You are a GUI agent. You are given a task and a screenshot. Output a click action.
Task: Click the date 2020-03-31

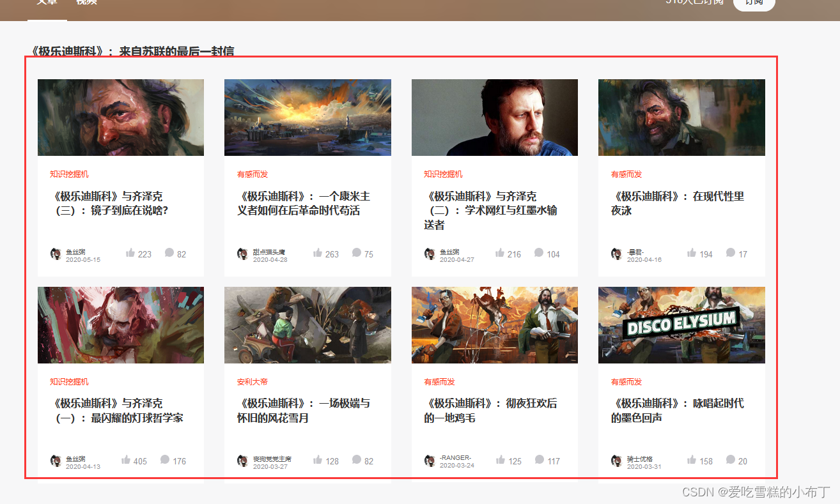click(x=644, y=467)
